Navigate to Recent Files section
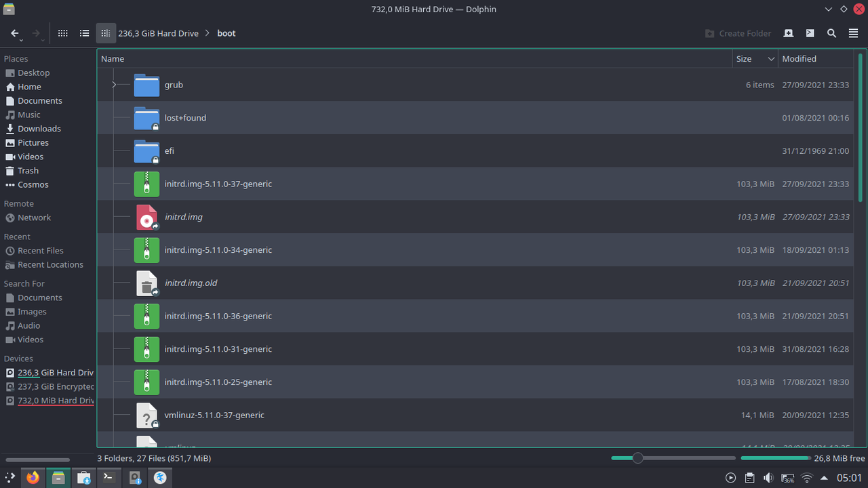 tap(39, 250)
